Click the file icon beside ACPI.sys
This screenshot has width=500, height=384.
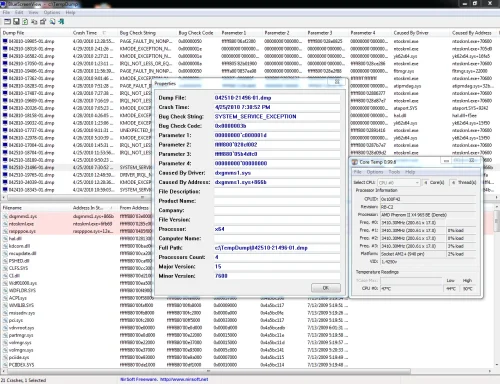click(x=5, y=298)
